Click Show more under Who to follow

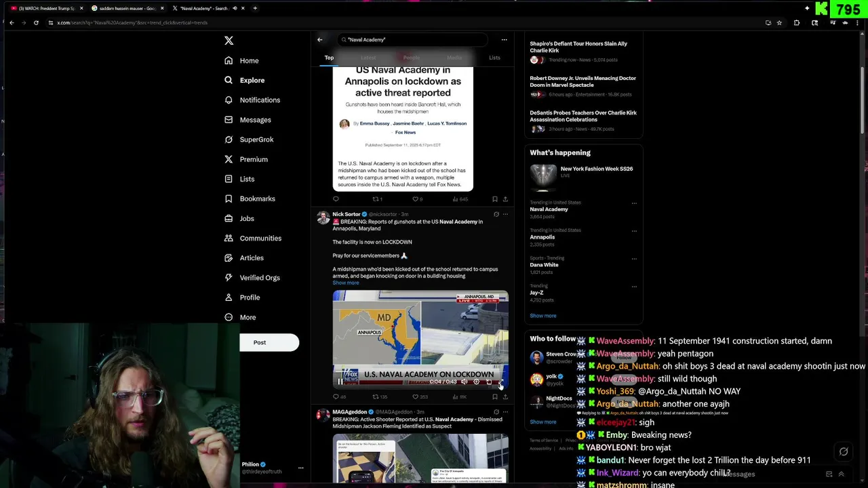[x=543, y=422]
